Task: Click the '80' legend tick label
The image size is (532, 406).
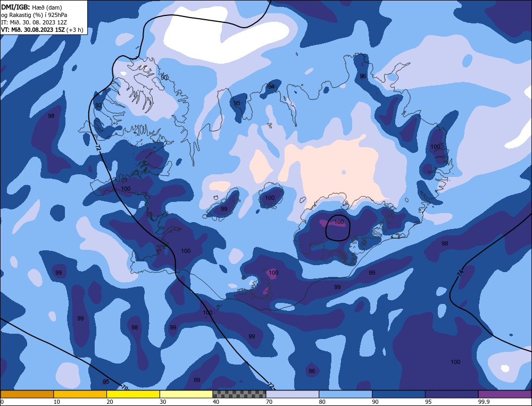Action: click(322, 402)
